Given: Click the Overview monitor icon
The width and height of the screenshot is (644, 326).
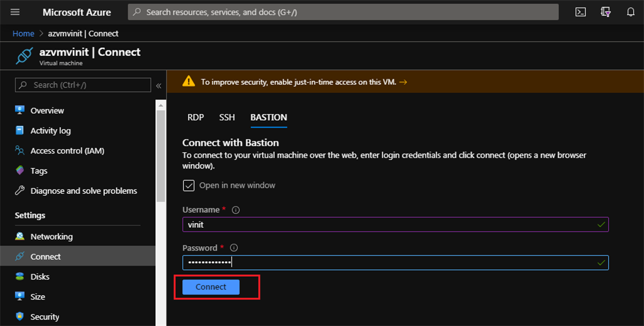Looking at the screenshot, I should (19, 110).
